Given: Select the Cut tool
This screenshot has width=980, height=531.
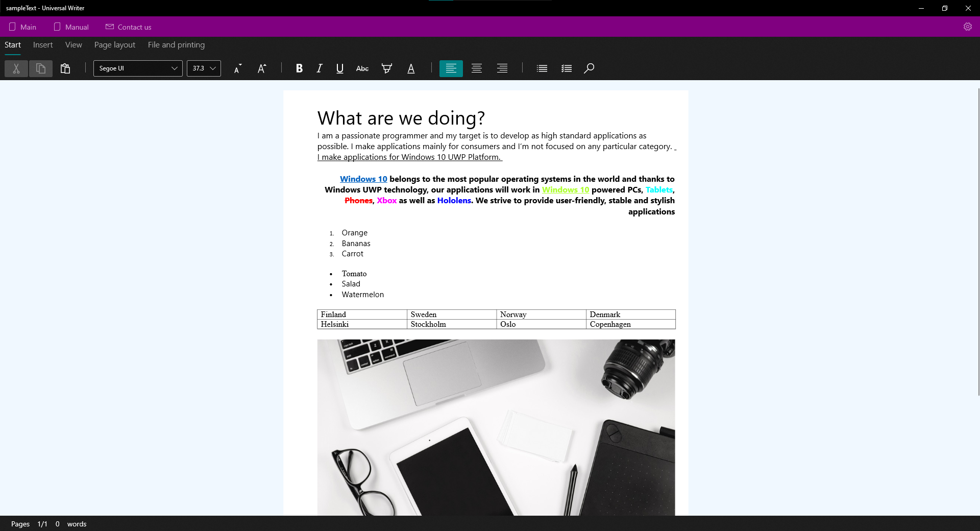Looking at the screenshot, I should point(16,68).
